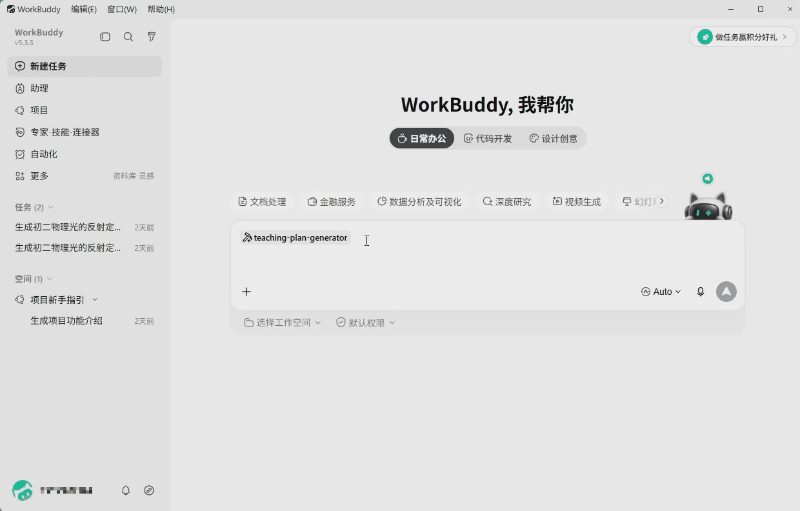Switch to 代码开发 tab

point(488,138)
